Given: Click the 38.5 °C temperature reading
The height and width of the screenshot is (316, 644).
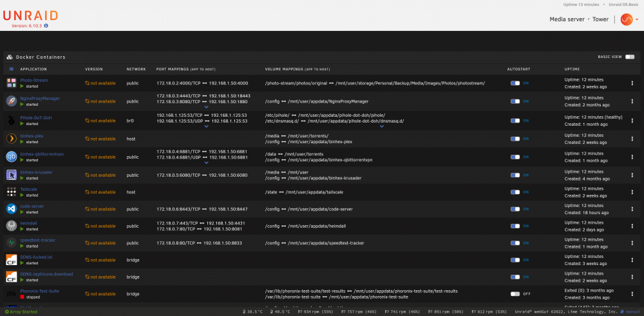Looking at the screenshot, I should tap(252, 312).
